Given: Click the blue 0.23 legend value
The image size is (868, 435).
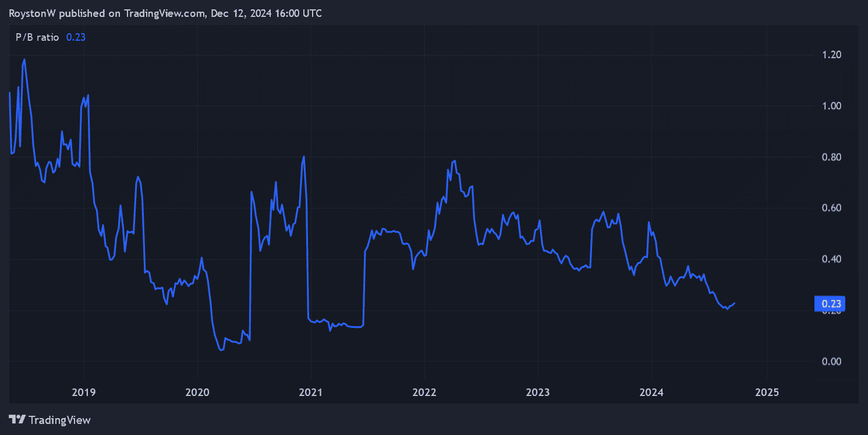Looking at the screenshot, I should [76, 37].
